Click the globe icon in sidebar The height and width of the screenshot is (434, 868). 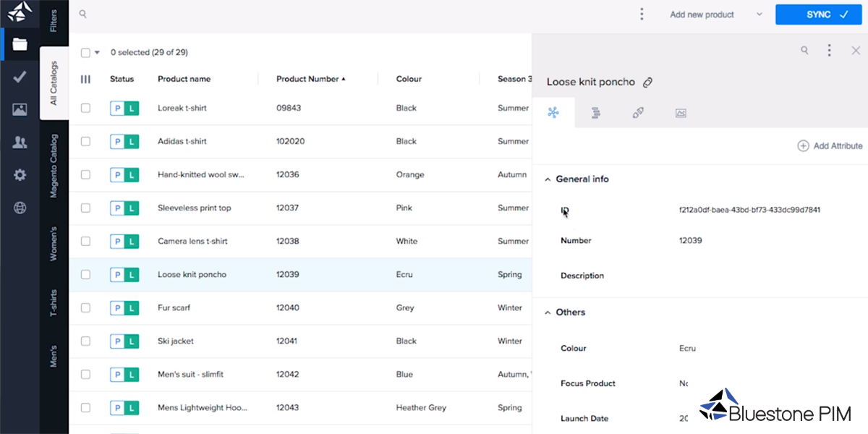pos(20,208)
